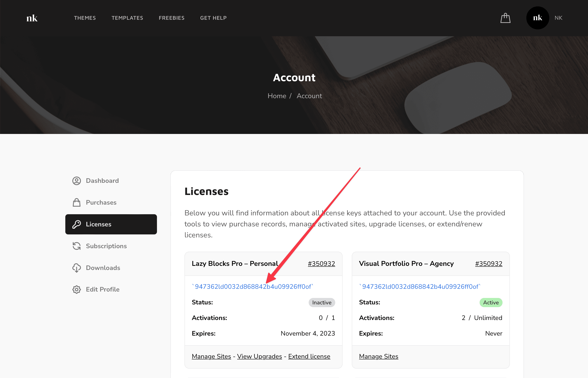Click the Edit Profile gear icon
588x378 pixels.
click(x=77, y=289)
